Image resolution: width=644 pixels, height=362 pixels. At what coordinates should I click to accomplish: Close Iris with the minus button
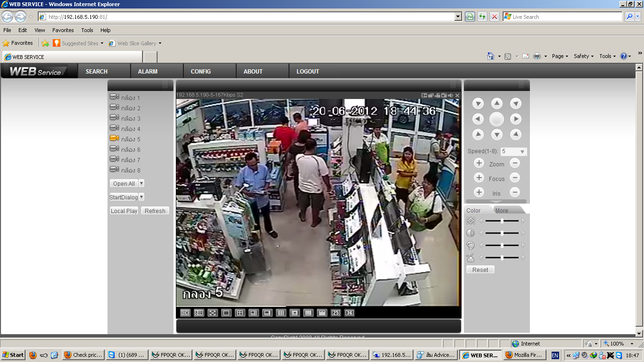pos(515,193)
